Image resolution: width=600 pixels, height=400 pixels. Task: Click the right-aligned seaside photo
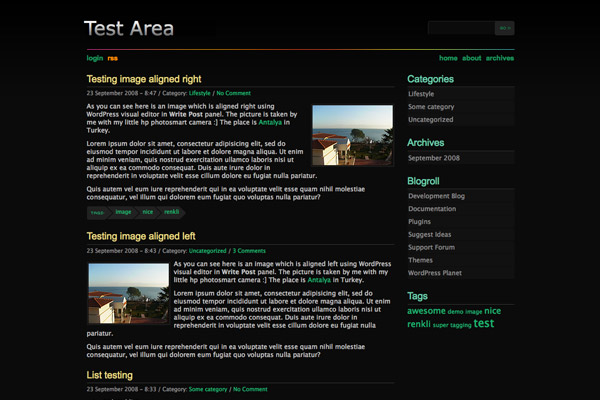point(352,135)
